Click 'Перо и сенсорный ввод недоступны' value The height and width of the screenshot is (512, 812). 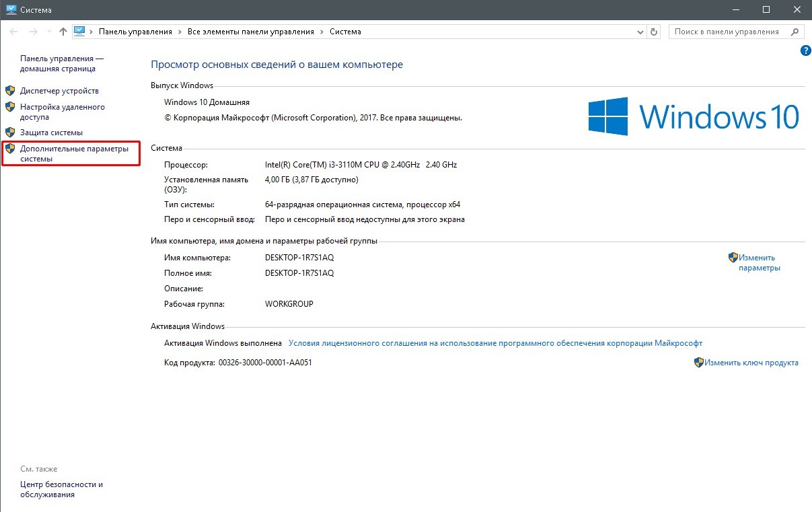click(x=365, y=219)
